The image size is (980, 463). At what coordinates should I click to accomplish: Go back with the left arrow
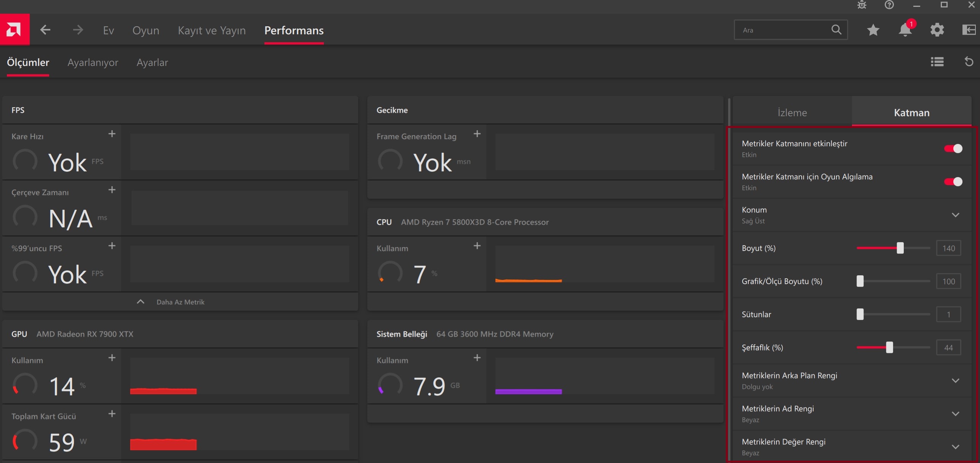point(45,30)
